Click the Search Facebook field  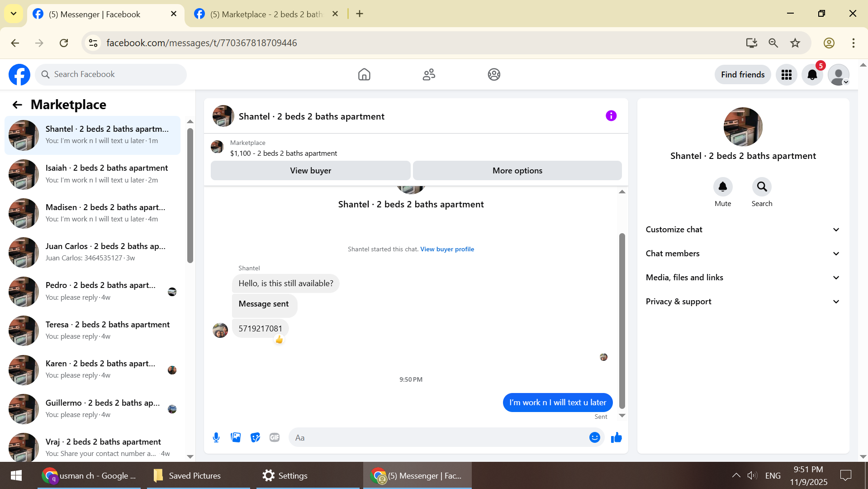click(111, 75)
